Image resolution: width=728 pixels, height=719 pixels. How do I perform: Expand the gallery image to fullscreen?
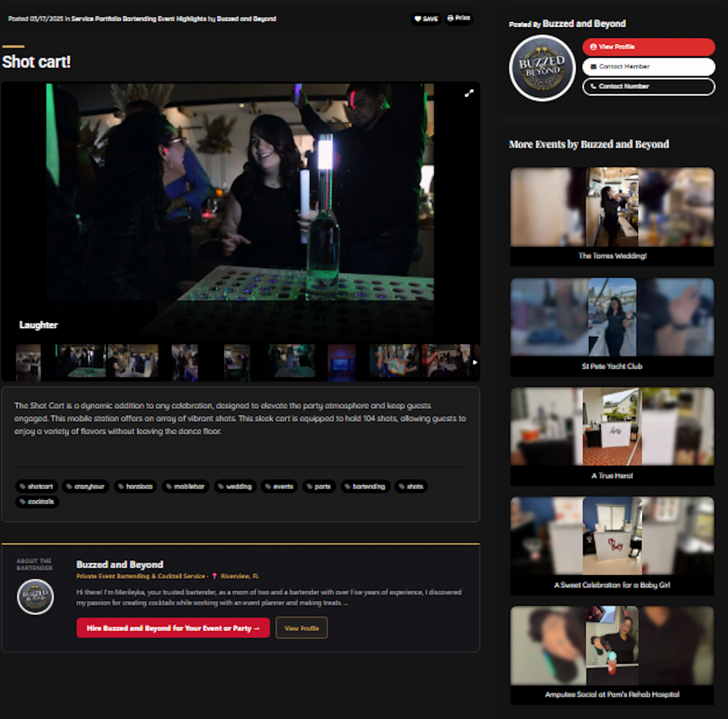coord(469,93)
